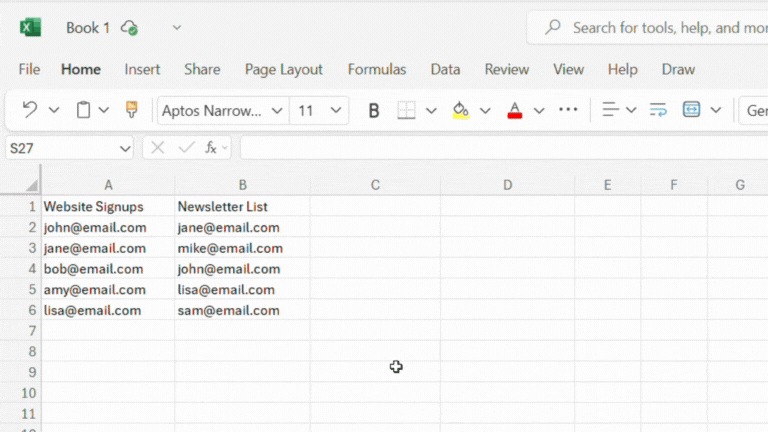
Task: Click the Merge cells icon
Action: [691, 110]
